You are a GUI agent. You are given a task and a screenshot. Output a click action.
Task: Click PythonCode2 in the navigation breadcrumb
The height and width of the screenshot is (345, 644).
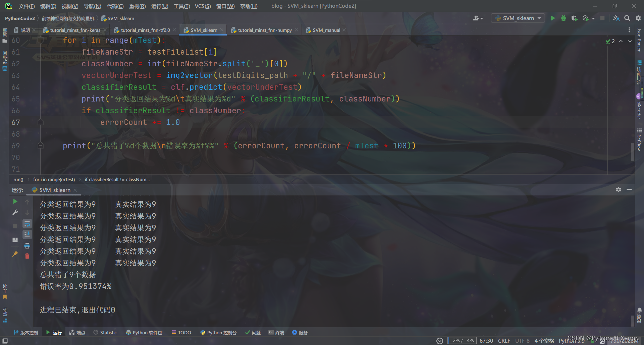(20, 18)
